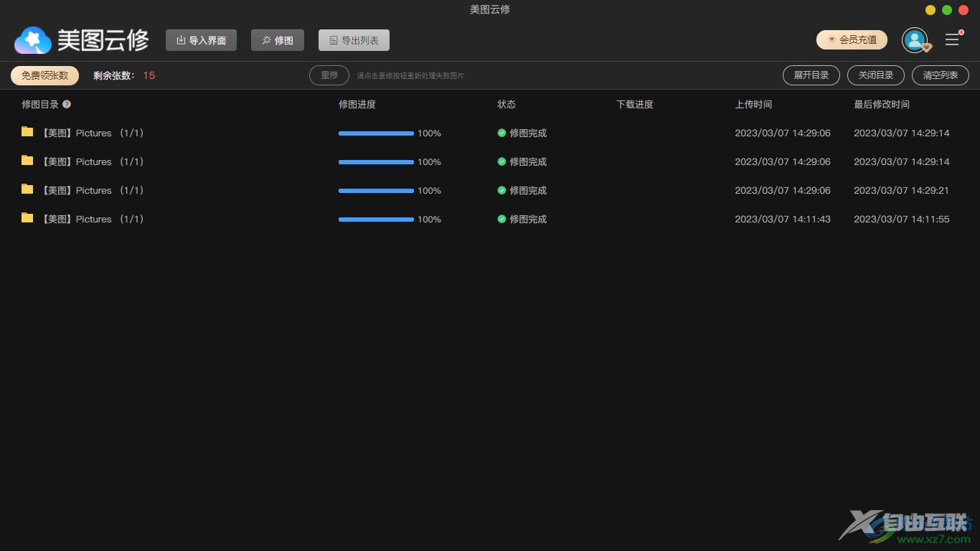The image size is (980, 551).
Task: Open the user avatar profile icon
Action: 915,40
